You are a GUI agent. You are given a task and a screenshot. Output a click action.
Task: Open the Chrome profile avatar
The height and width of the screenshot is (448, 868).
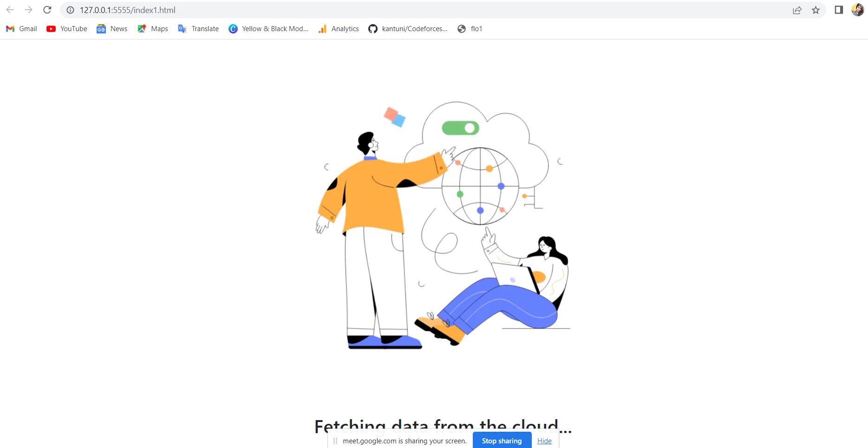(x=857, y=10)
